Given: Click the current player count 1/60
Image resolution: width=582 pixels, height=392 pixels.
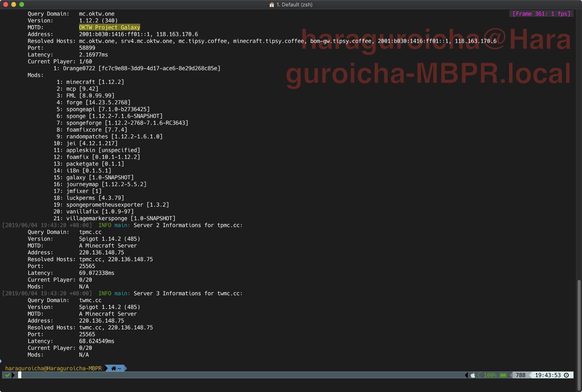Looking at the screenshot, I should 85,61.
